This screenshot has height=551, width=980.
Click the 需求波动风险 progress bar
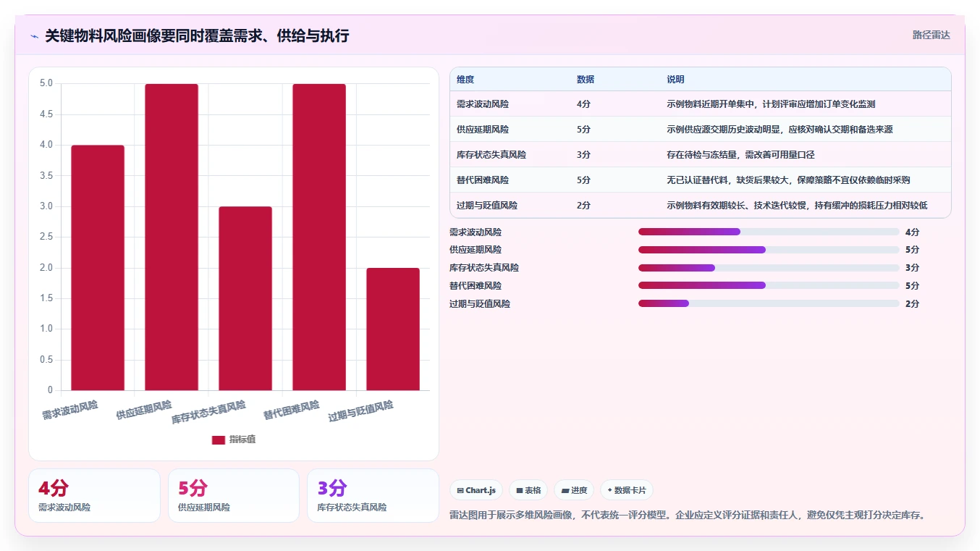pyautogui.click(x=769, y=232)
